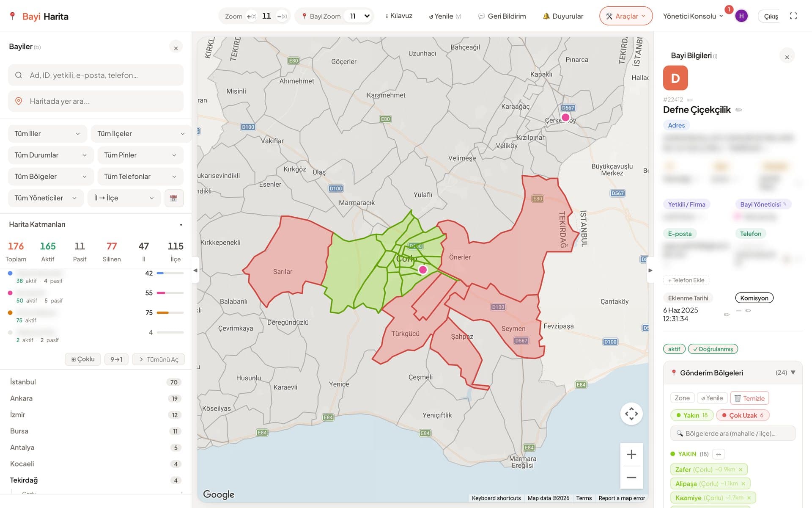
Task: Open the Tüm İller dropdown
Action: [47, 134]
